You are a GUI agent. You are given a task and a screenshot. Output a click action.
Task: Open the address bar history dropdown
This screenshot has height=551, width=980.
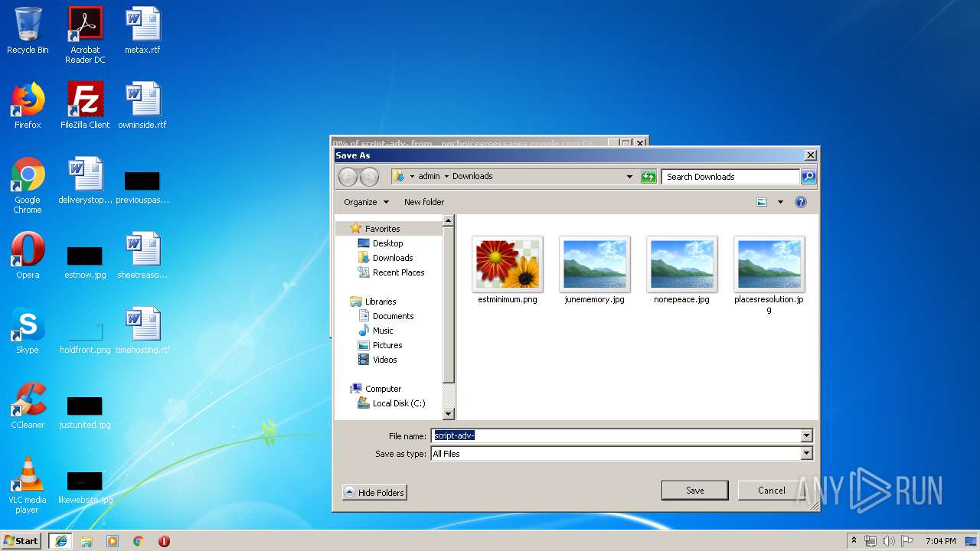[x=629, y=177]
